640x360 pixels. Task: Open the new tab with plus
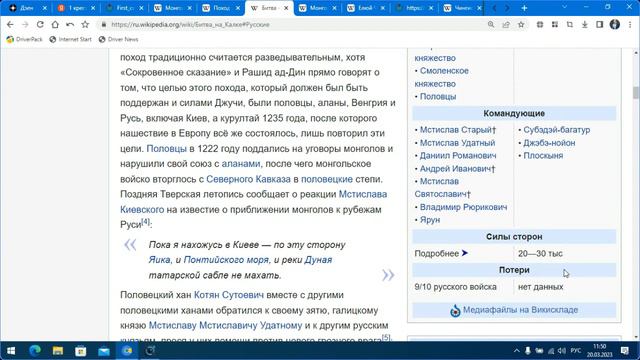click(x=524, y=8)
